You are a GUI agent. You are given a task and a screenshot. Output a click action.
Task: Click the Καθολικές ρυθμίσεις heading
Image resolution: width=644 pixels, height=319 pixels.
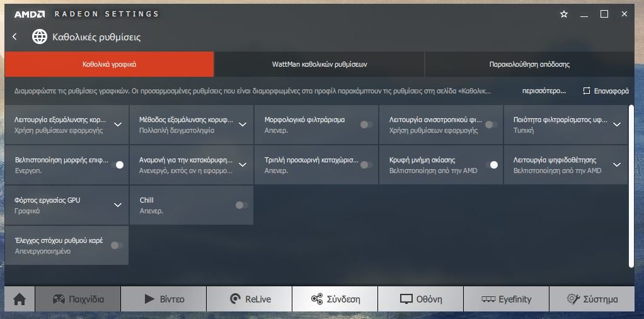[96, 37]
